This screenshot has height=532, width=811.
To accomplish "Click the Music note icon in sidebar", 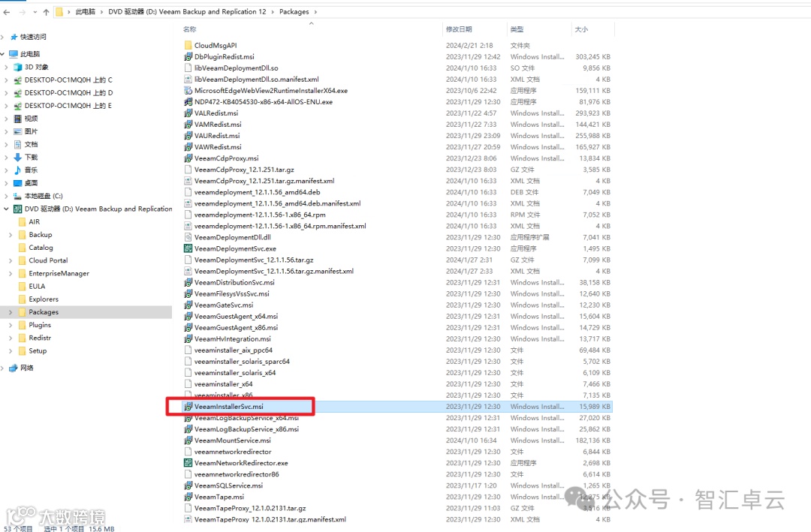I will 17,170.
